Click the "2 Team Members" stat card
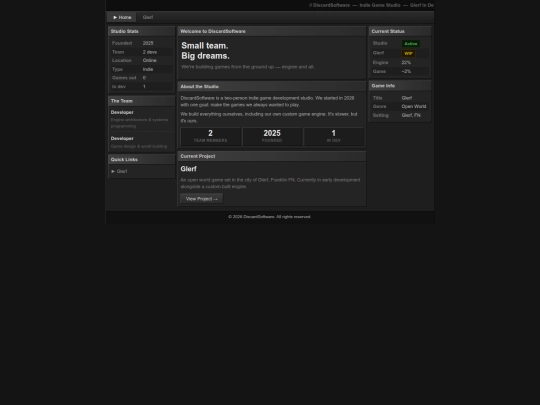Viewport: 540px width, 405px height. tap(210, 136)
